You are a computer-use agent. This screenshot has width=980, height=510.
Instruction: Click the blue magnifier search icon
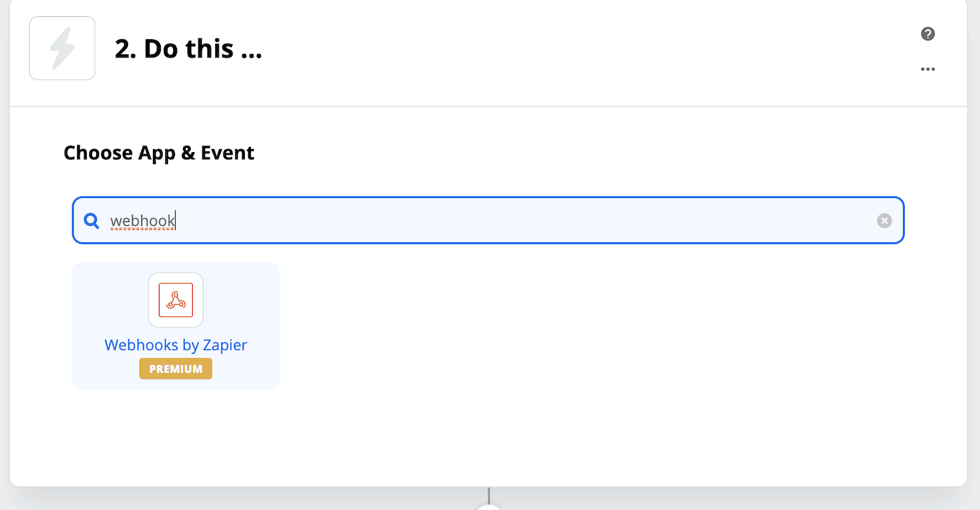92,221
